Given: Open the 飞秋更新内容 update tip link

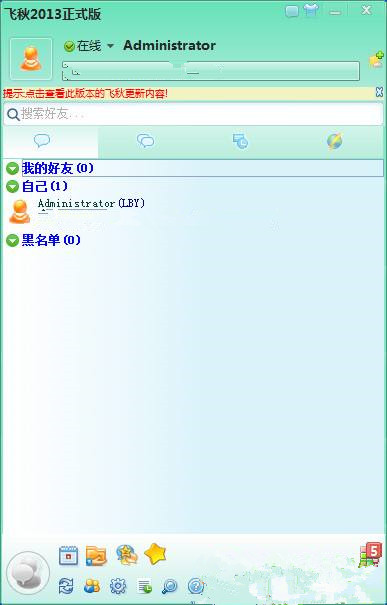Looking at the screenshot, I should point(85,93).
